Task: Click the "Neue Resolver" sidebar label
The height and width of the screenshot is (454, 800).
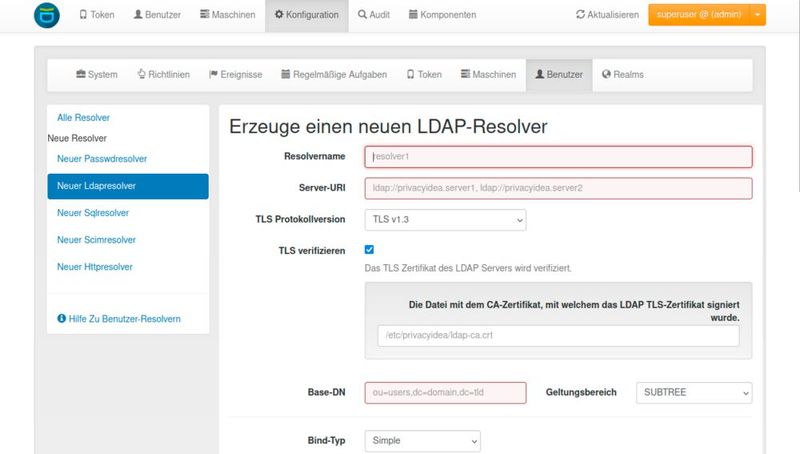Action: coord(77,138)
